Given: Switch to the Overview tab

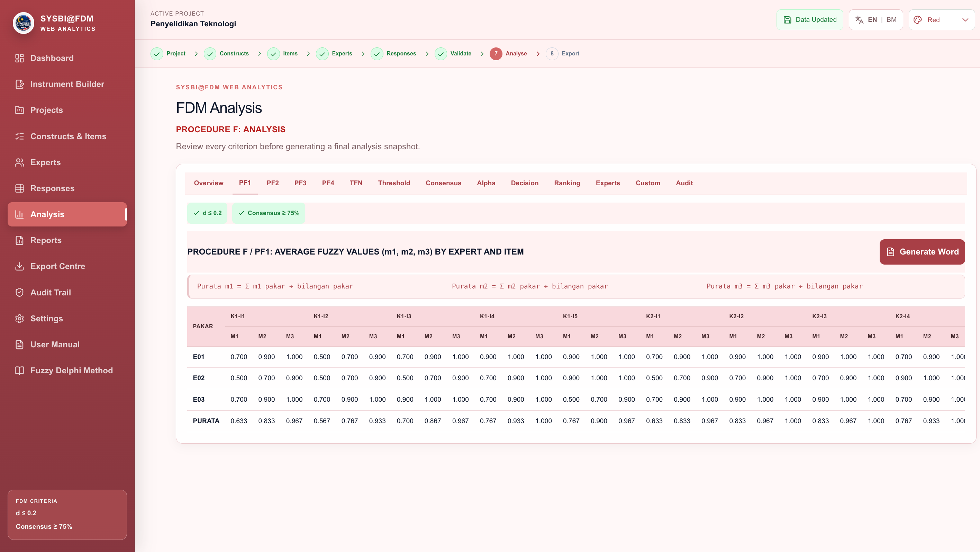Looking at the screenshot, I should [x=208, y=183].
